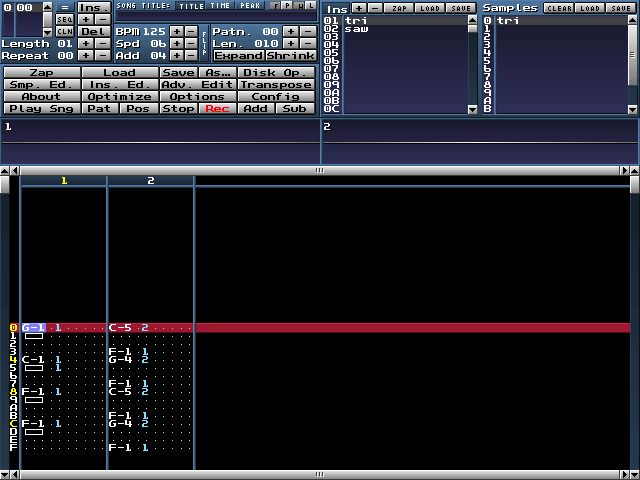This screenshot has height=480, width=640.
Task: Click the SEQ order list button
Action: pos(64,19)
